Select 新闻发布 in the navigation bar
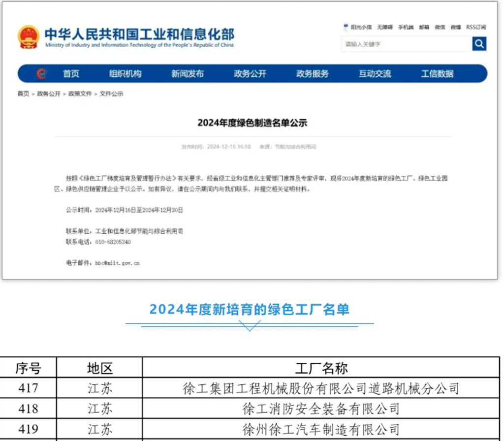504x441 pixels. click(x=188, y=74)
